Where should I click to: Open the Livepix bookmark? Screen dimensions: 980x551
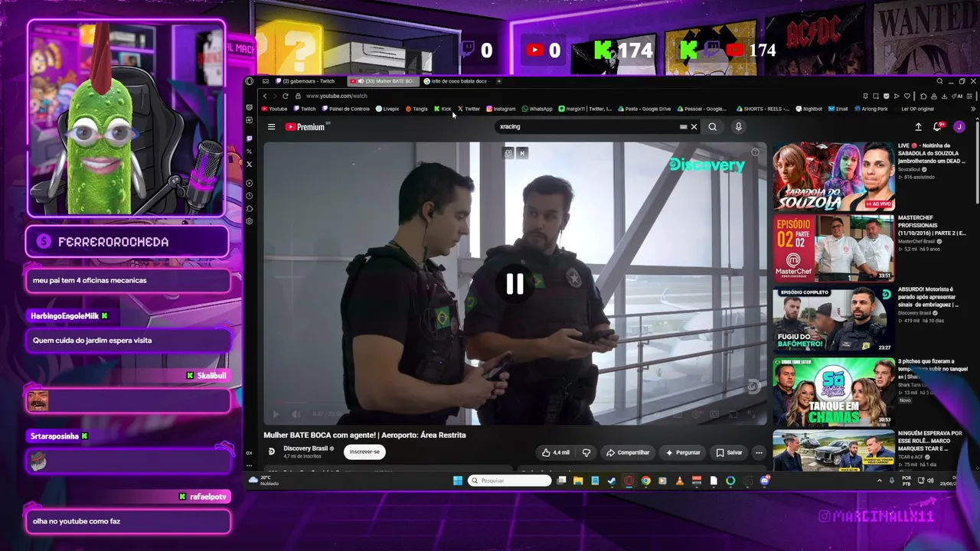(387, 109)
